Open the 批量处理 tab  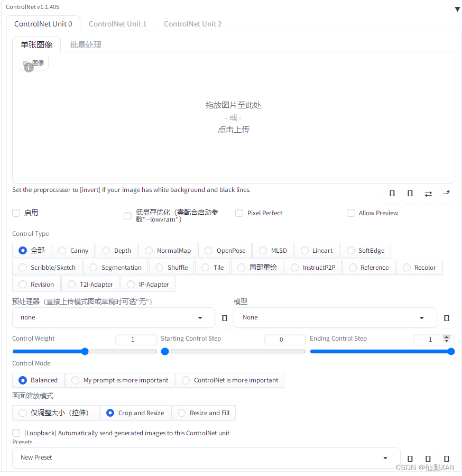85,44
